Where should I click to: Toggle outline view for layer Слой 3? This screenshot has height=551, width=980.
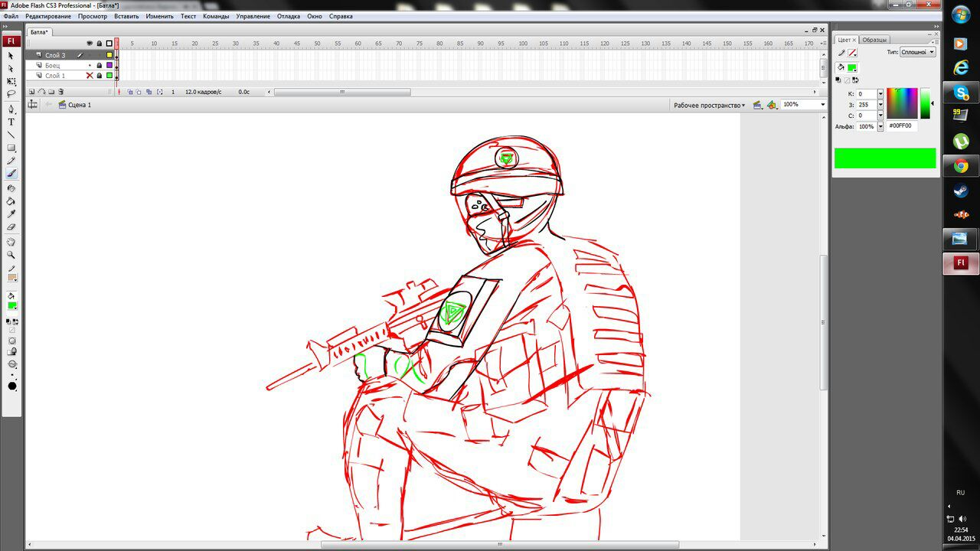109,55
